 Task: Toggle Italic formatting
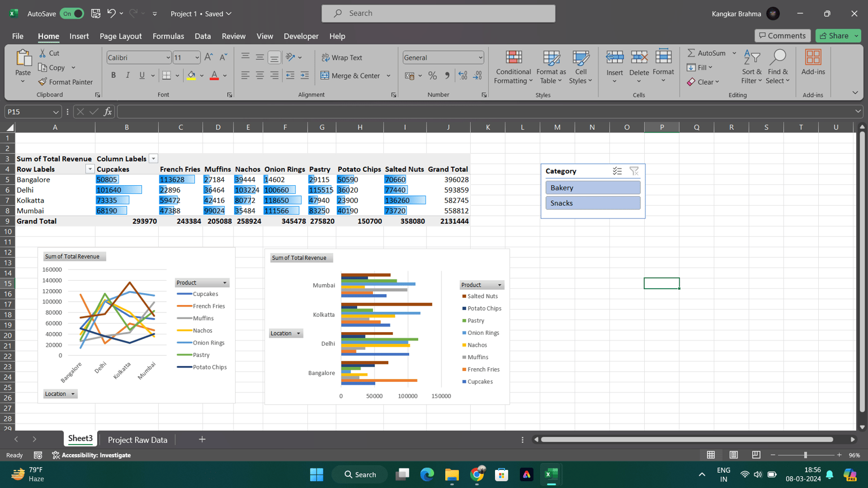click(x=128, y=75)
